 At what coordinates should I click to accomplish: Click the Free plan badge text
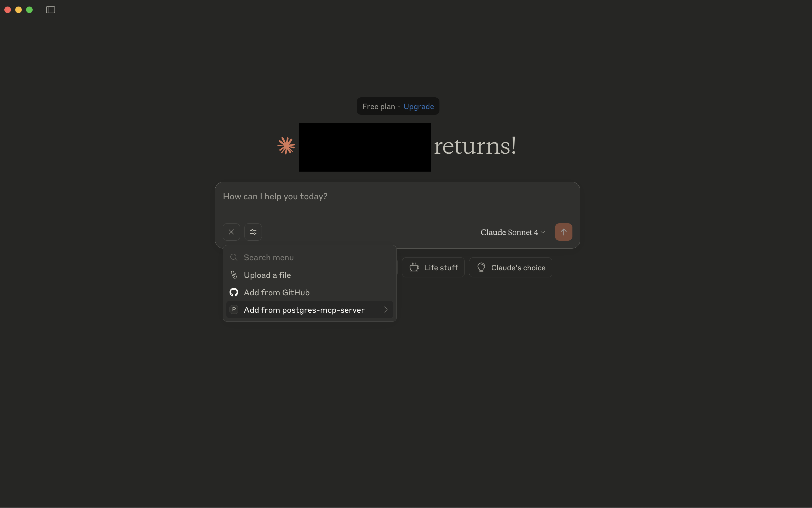[x=378, y=107]
